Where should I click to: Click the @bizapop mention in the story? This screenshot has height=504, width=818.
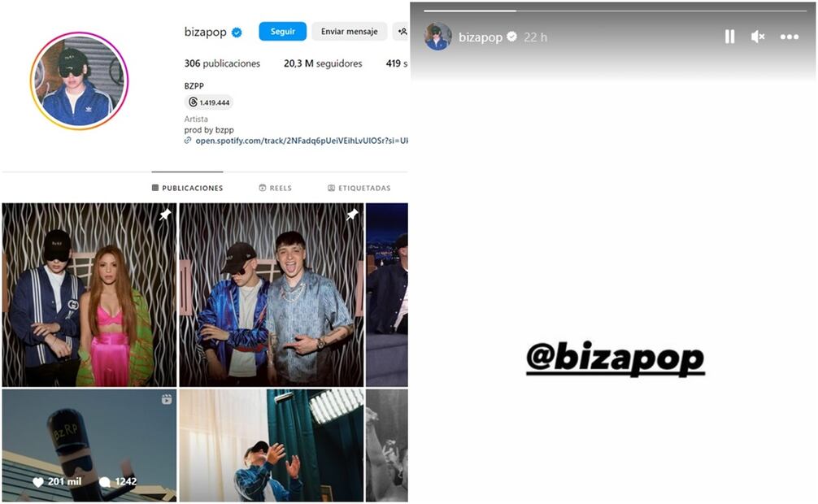click(615, 358)
